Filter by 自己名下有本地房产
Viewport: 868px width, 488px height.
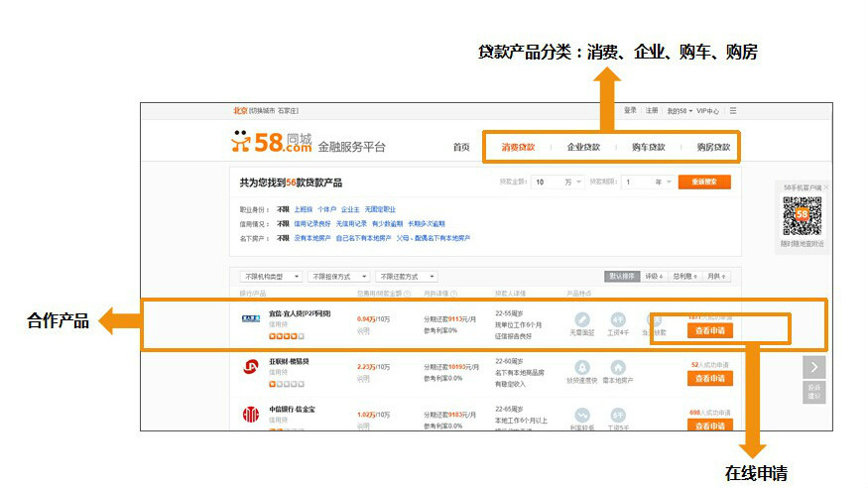364,238
